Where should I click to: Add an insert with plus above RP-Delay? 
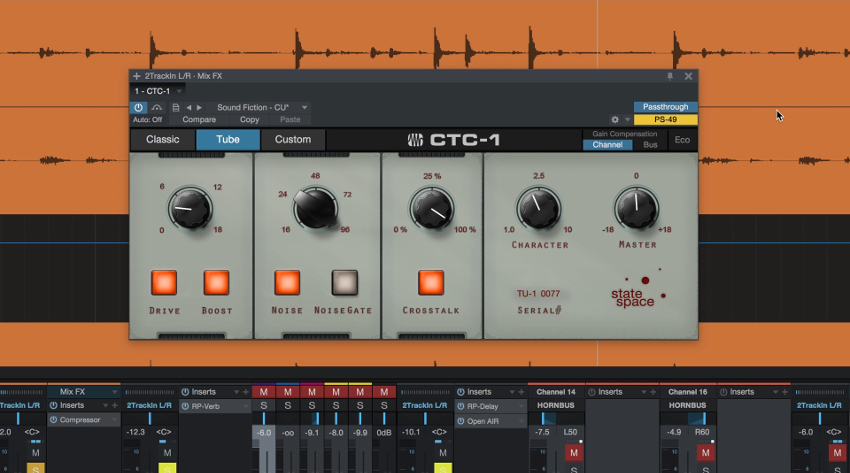[521, 392]
